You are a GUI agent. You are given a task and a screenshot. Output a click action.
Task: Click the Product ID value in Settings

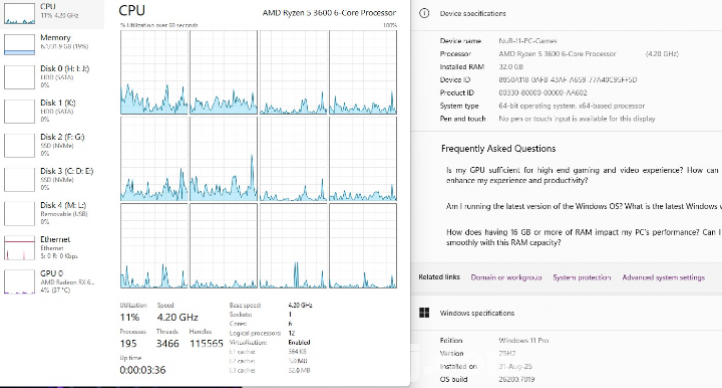point(543,93)
